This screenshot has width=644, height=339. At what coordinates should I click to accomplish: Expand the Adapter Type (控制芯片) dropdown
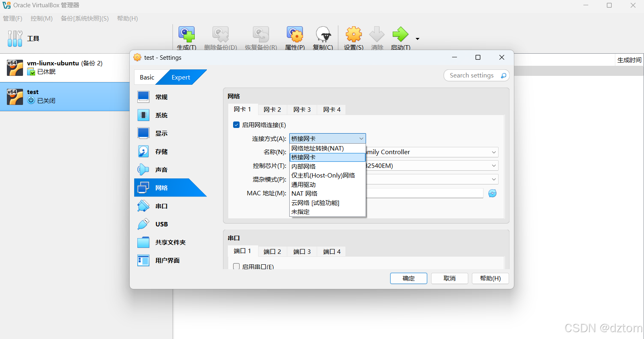pyautogui.click(x=494, y=165)
